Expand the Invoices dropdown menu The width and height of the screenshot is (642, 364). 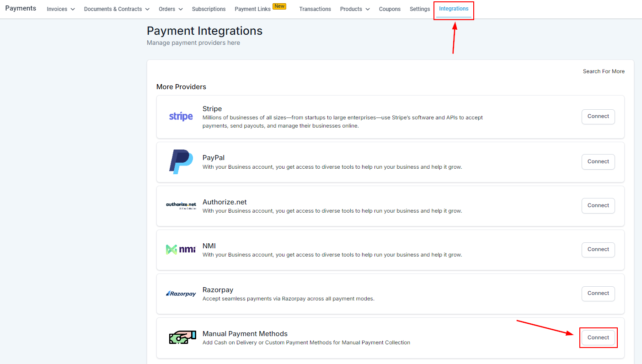coord(61,9)
